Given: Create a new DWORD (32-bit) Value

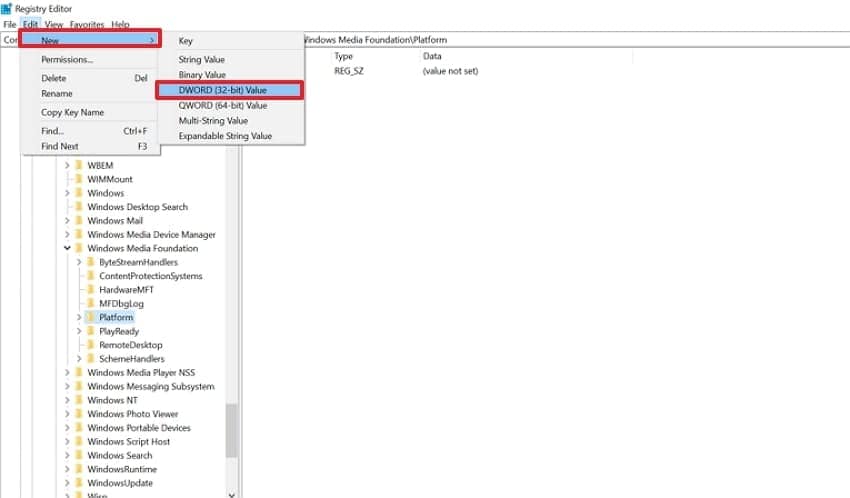Looking at the screenshot, I should pos(229,90).
